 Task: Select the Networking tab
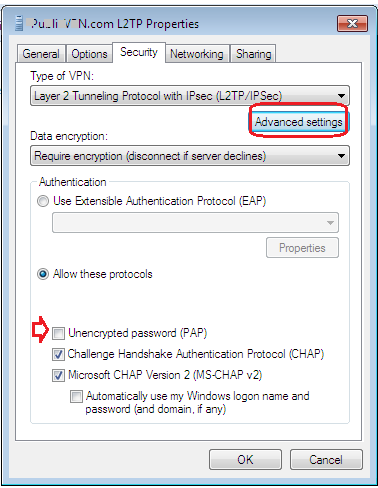click(197, 54)
